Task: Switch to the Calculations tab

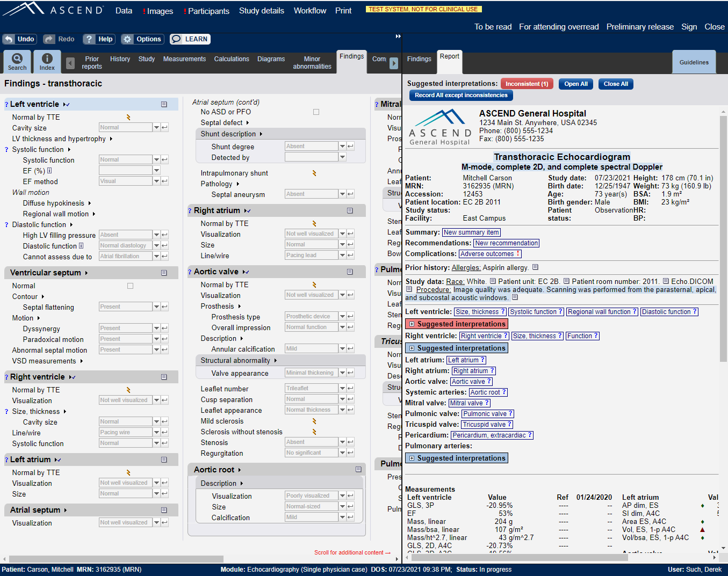Action: (232, 59)
